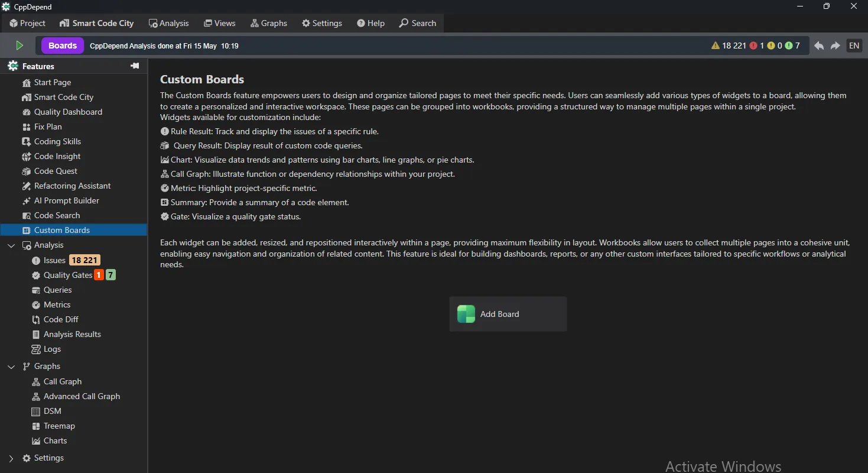Click the Analysis tree node label
Screen dimensions: 868x473
click(48, 245)
